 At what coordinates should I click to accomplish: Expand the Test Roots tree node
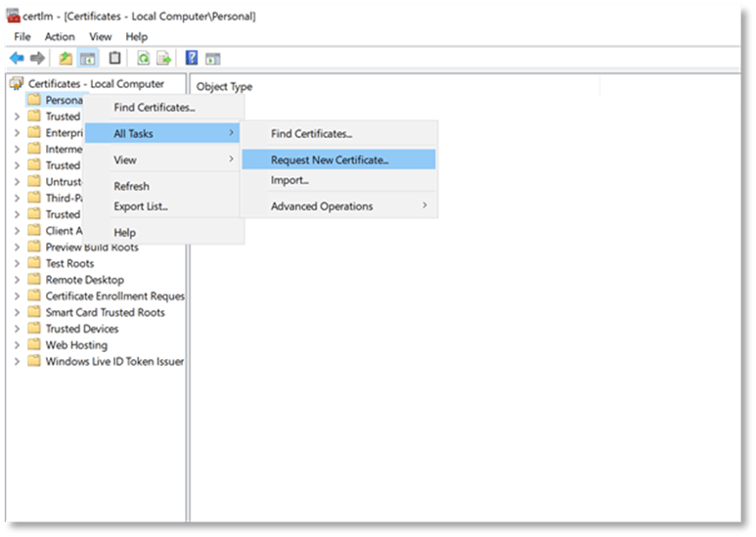tap(17, 264)
